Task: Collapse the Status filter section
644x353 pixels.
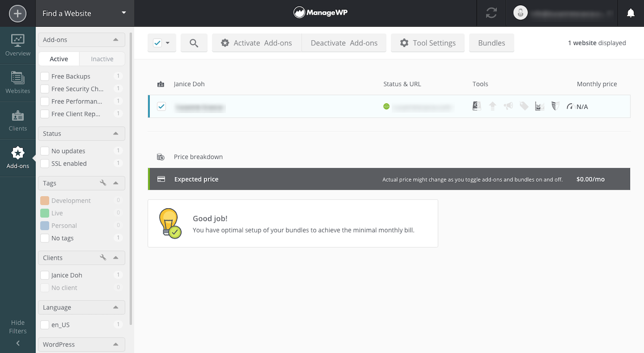Action: click(x=116, y=134)
